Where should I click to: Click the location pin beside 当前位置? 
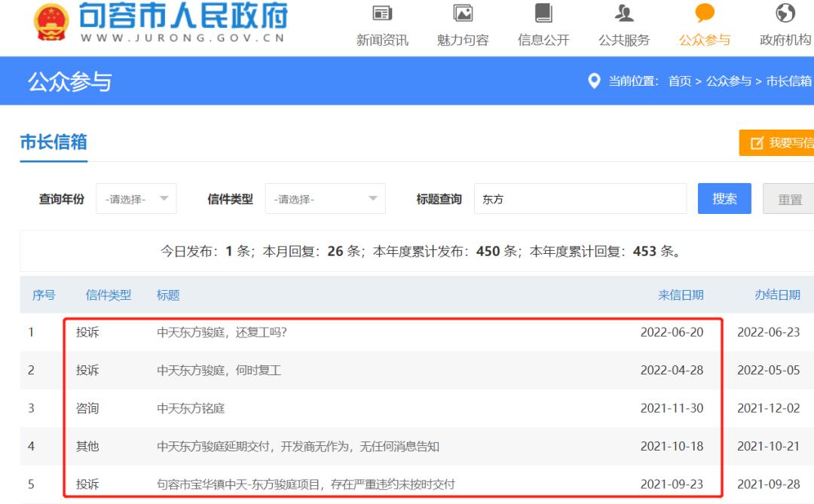click(595, 81)
